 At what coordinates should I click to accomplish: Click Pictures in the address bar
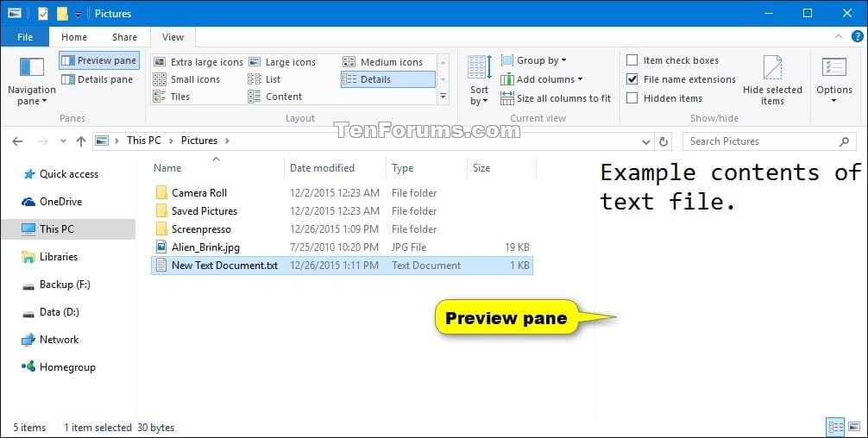tap(199, 141)
